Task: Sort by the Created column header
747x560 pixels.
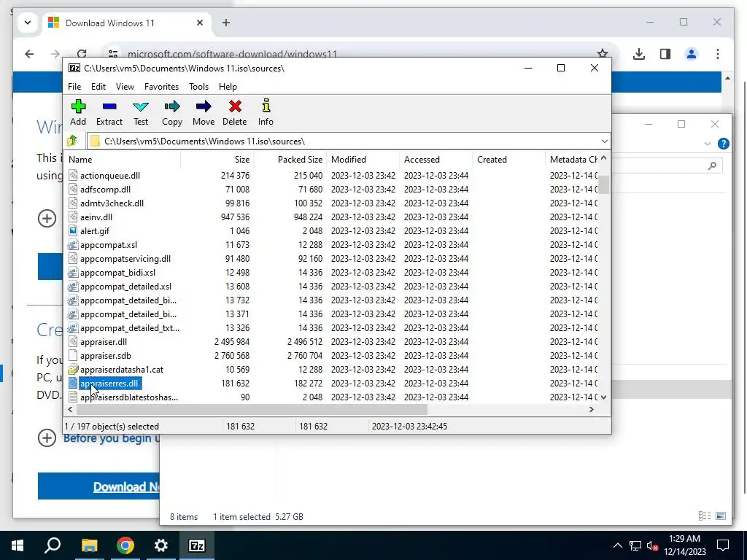Action: [x=508, y=160]
